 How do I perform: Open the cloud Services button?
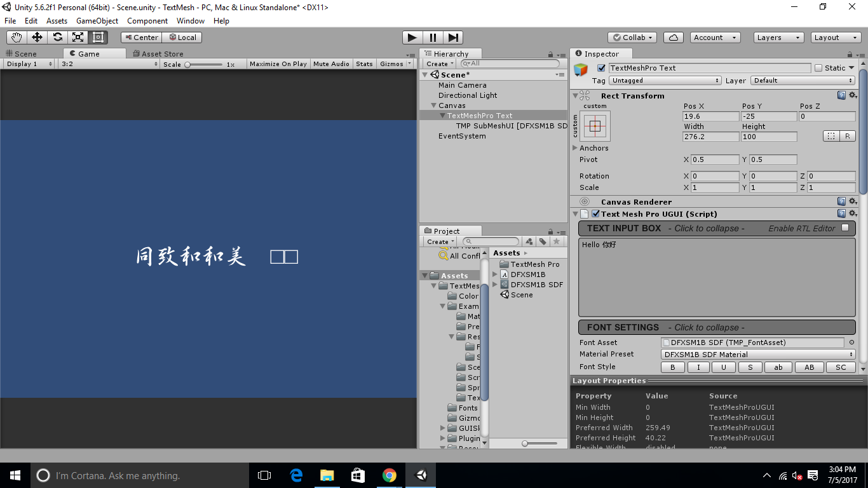coord(673,37)
